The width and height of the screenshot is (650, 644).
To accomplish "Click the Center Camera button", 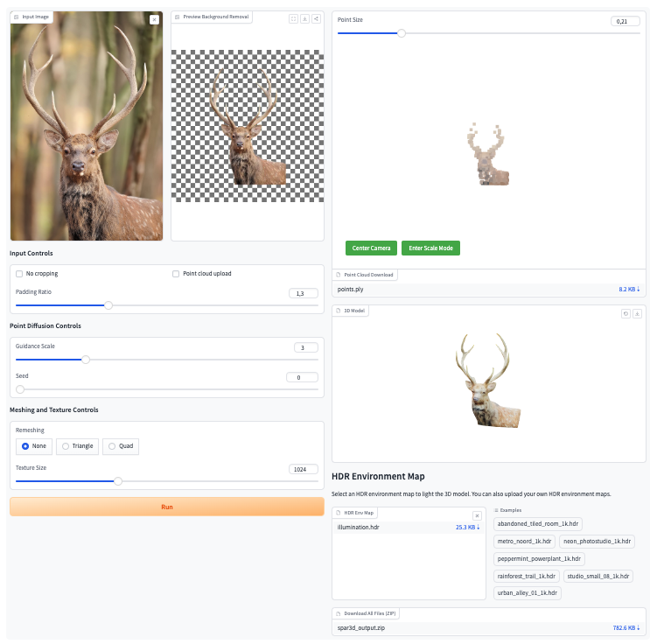I will point(371,248).
